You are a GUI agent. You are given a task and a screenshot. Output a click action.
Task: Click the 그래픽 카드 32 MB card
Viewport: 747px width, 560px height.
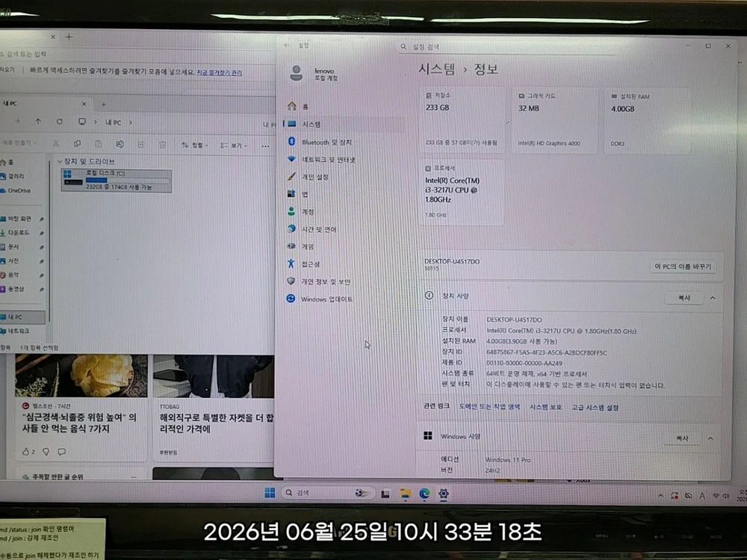[x=554, y=120]
